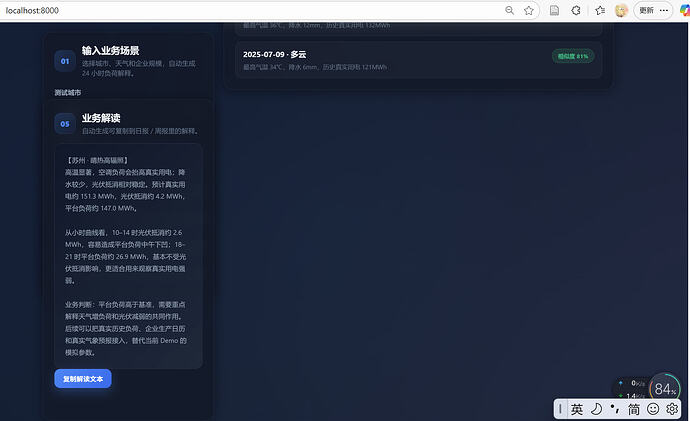
Task: Click the network speed monitor widget
Action: [x=631, y=389]
